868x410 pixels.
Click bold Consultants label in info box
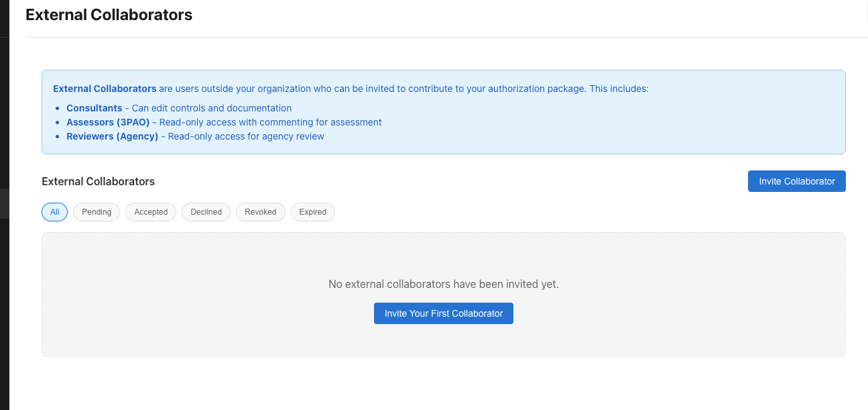94,108
